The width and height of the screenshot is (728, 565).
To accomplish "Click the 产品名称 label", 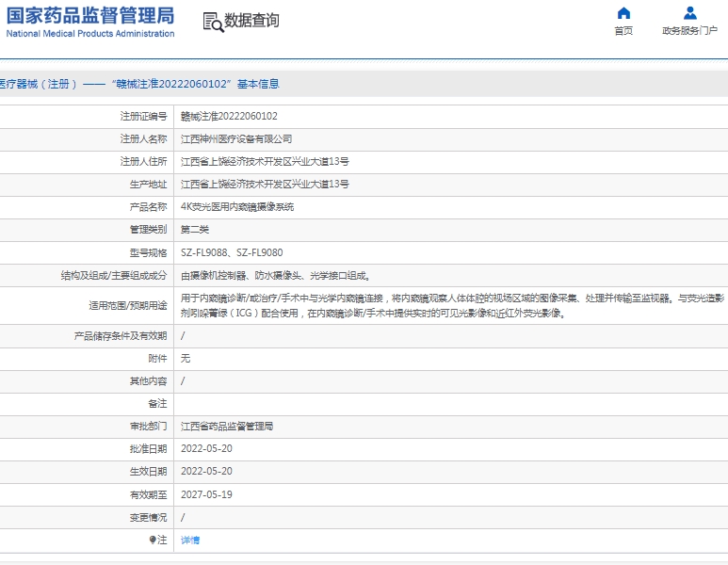I will (x=148, y=207).
